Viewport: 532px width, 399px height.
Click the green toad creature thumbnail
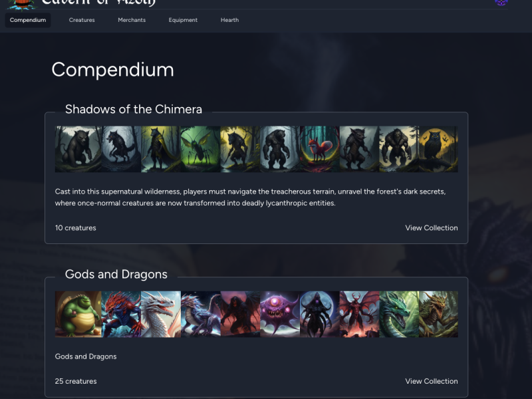[78, 314]
